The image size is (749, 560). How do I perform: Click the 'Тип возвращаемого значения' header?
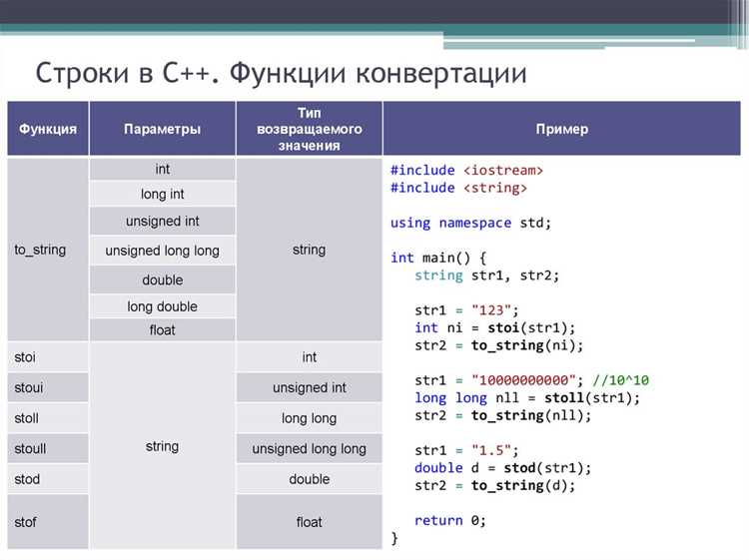pyautogui.click(x=309, y=129)
